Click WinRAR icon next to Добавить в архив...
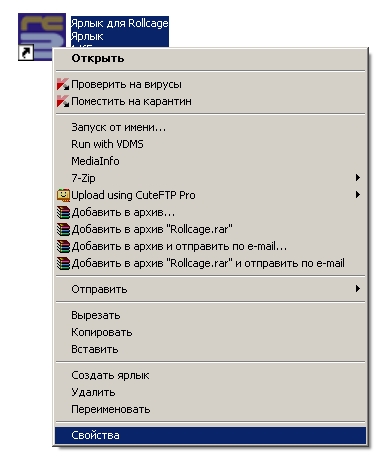 [63, 212]
